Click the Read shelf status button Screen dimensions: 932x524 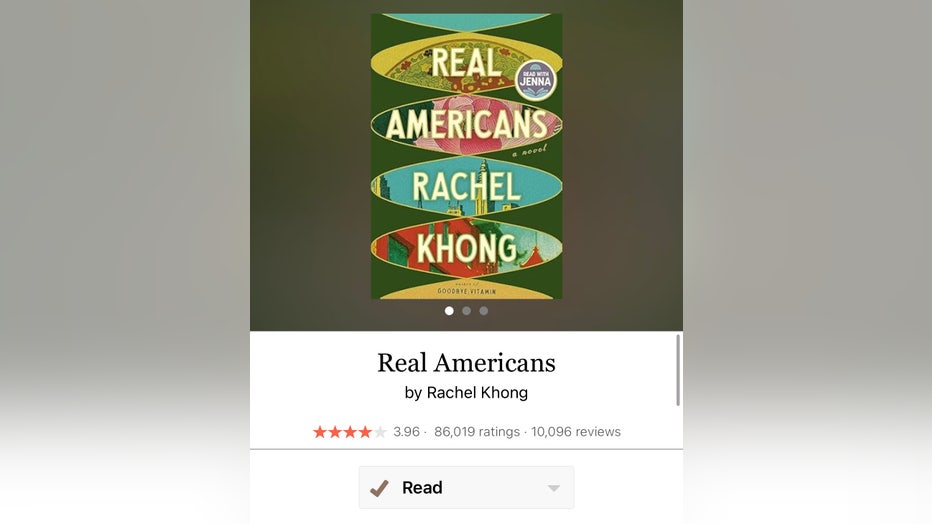pyautogui.click(x=467, y=488)
